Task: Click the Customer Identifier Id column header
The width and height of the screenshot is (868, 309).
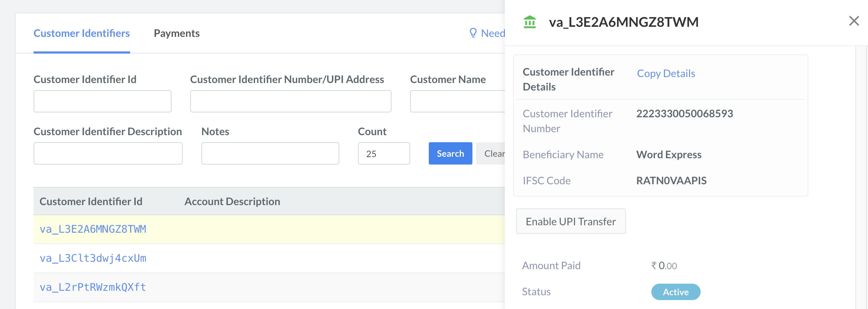Action: pos(91,201)
